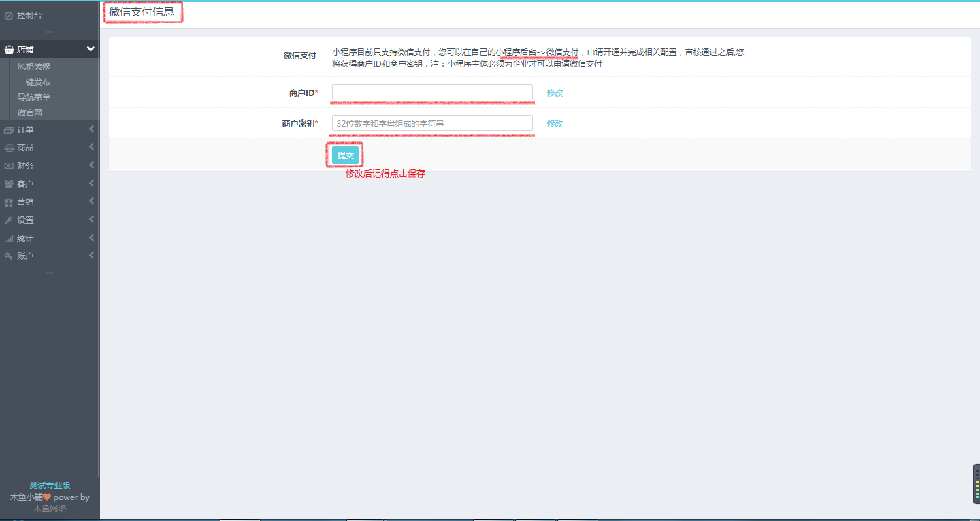Select the 微官网 submenu item
This screenshot has height=521, width=980.
click(30, 113)
